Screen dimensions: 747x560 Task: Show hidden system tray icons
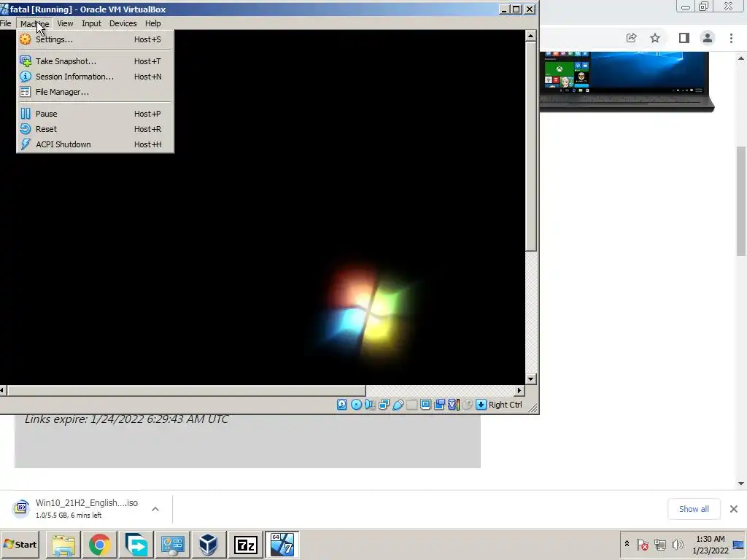[x=627, y=544]
